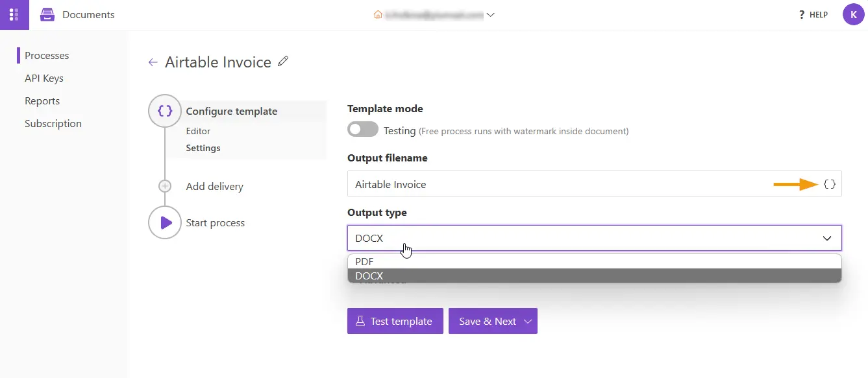Open Reports in the sidebar
The height and width of the screenshot is (378, 868).
point(42,101)
